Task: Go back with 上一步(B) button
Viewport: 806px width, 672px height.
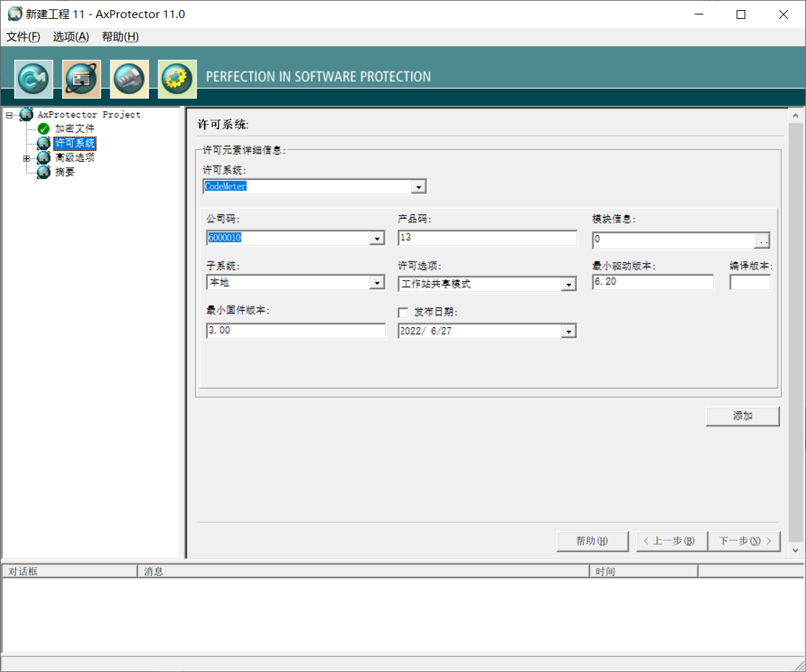Action: (672, 541)
